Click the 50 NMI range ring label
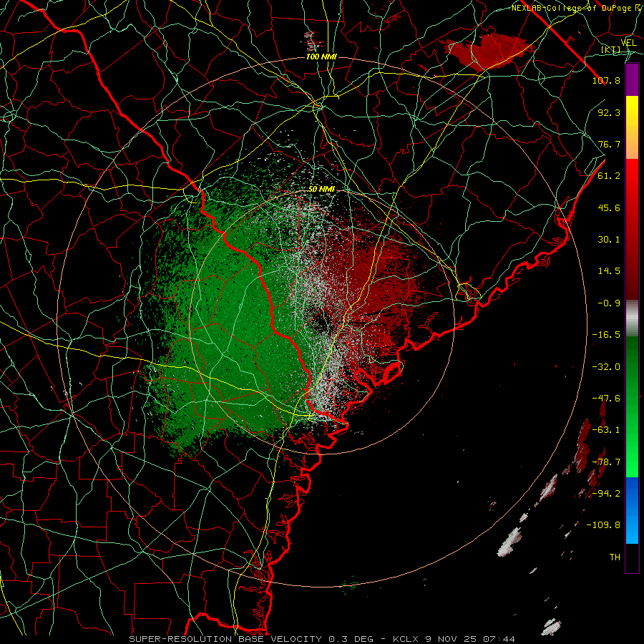 pos(321,190)
